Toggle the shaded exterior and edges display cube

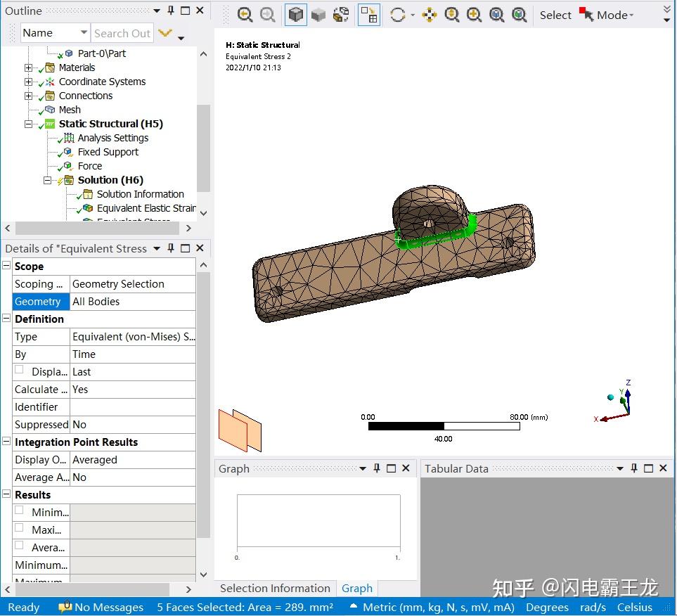pos(296,15)
